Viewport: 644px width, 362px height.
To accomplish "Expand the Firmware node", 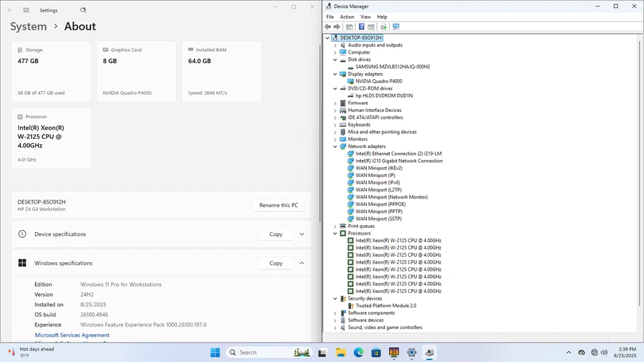I will tap(335, 103).
